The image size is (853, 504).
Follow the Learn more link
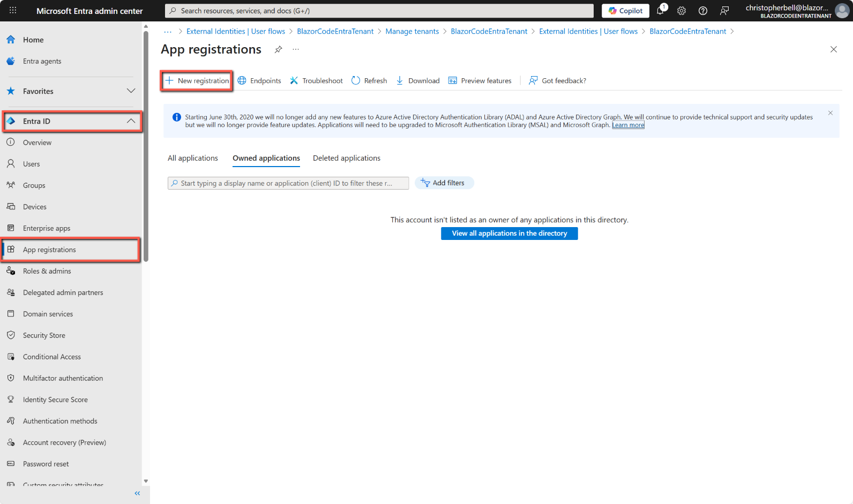point(628,125)
